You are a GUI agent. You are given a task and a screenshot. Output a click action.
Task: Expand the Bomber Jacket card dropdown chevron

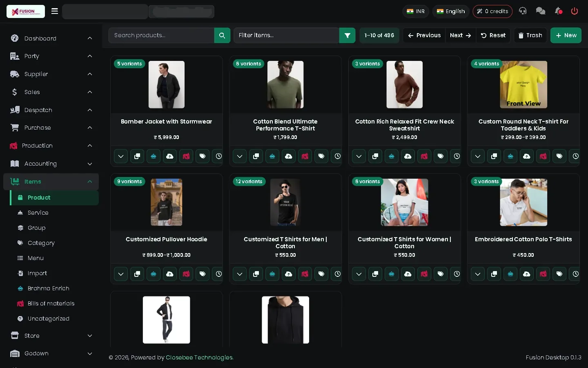point(121,156)
